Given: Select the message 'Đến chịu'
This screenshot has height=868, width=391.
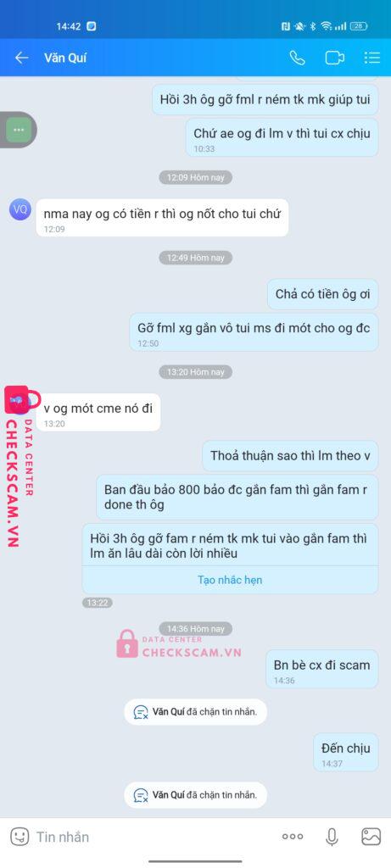Looking at the screenshot, I should [x=346, y=753].
